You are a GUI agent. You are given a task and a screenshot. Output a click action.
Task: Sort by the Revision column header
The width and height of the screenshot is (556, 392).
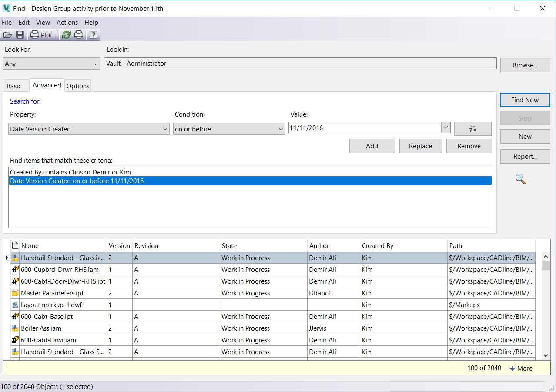pyautogui.click(x=176, y=245)
